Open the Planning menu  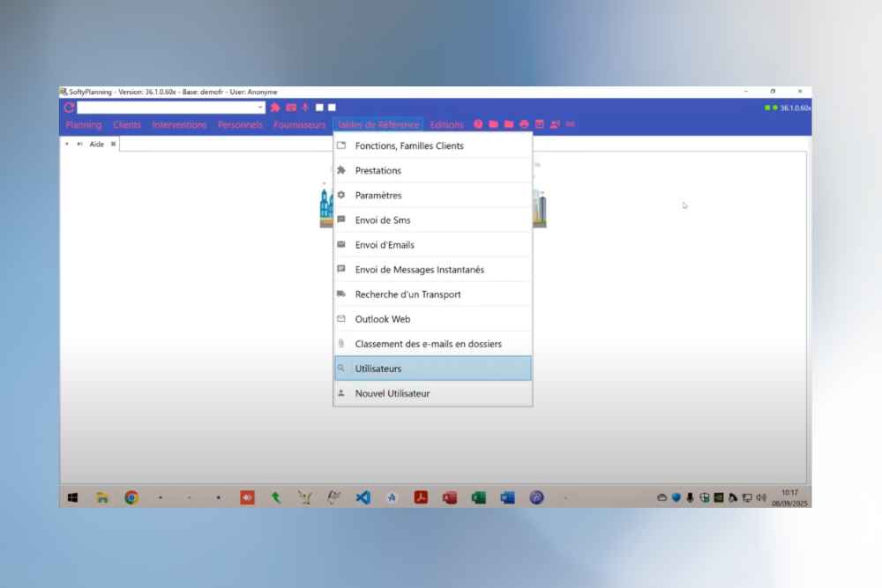(84, 125)
